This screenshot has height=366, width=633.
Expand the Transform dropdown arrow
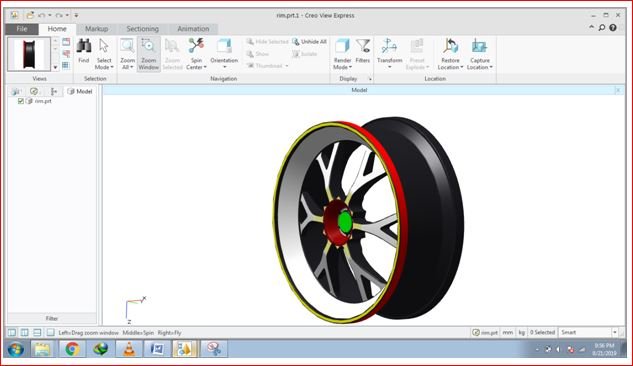(390, 67)
